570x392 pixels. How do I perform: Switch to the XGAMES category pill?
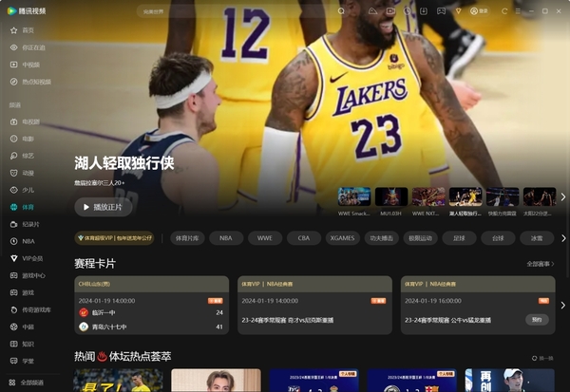pos(342,238)
